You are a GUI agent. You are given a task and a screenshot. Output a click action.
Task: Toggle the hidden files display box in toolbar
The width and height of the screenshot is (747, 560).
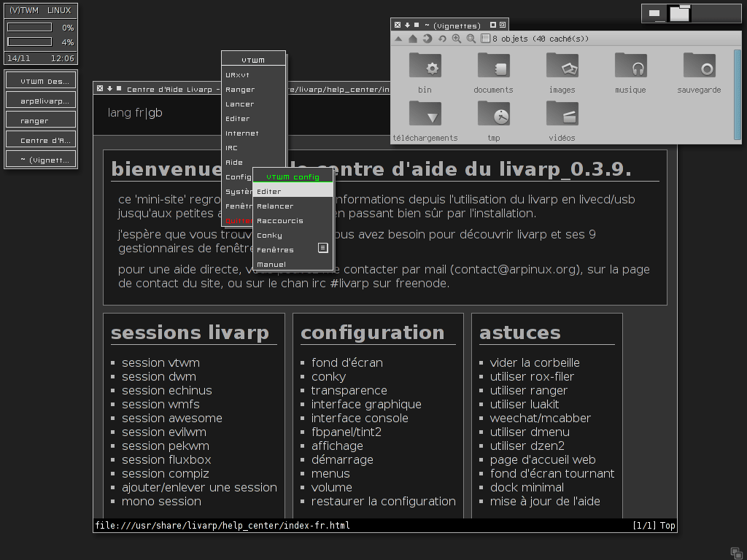coord(485,39)
